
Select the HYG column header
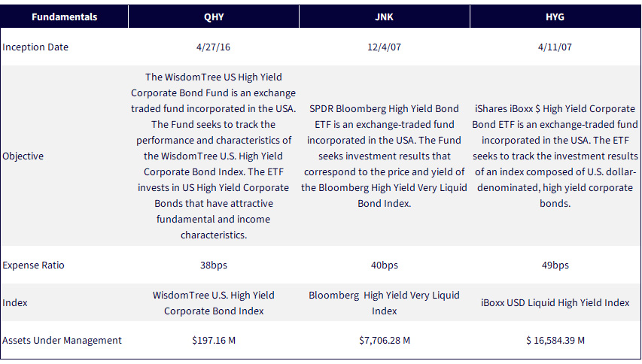555,17
